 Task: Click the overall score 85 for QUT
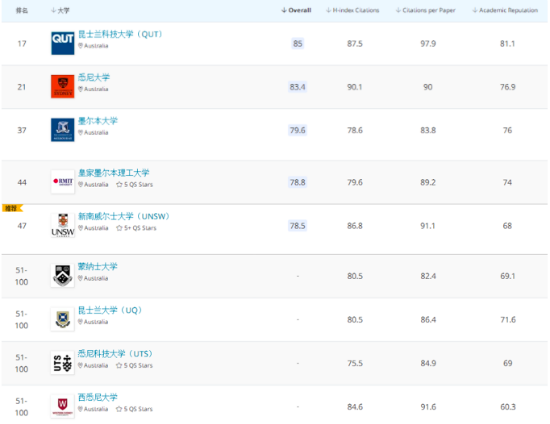tap(297, 43)
